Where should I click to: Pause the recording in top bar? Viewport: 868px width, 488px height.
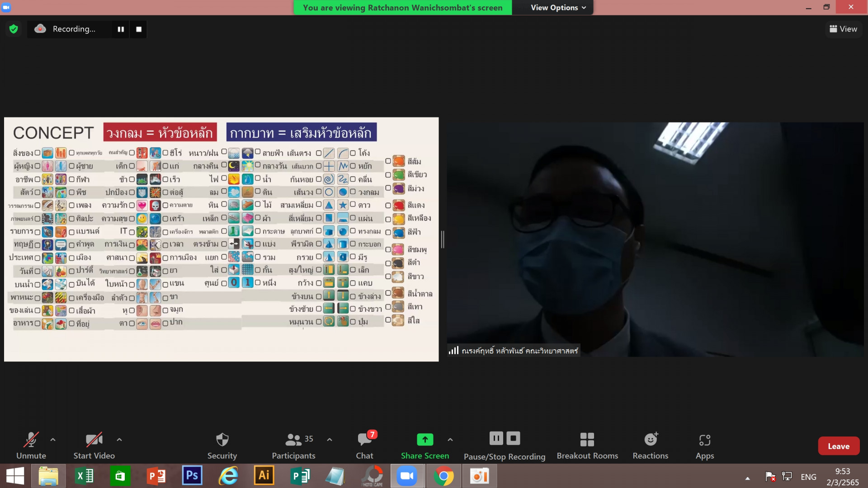(x=121, y=29)
